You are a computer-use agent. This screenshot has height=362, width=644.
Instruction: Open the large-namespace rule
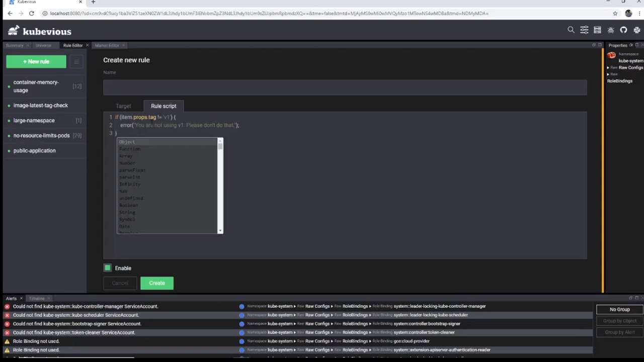coord(43,121)
